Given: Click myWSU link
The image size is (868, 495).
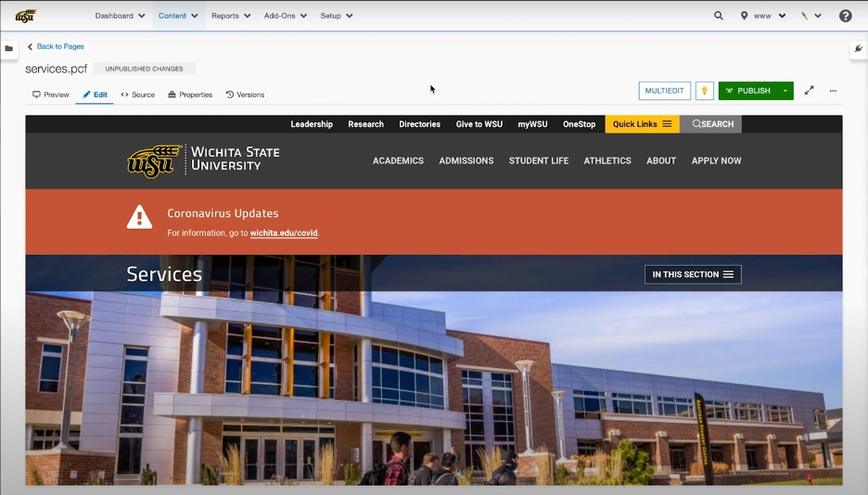Looking at the screenshot, I should pyautogui.click(x=532, y=124).
